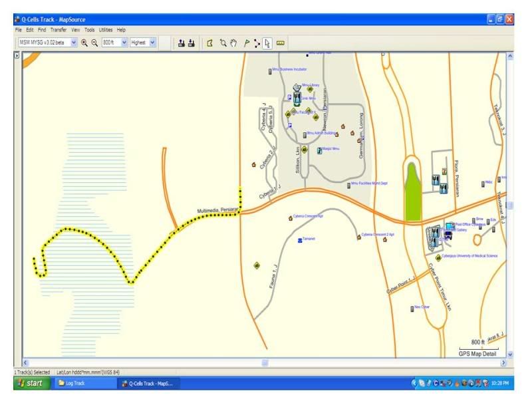Click the Mmu Admin Building marker icon
This screenshot has height=399, width=532.
pyautogui.click(x=305, y=135)
